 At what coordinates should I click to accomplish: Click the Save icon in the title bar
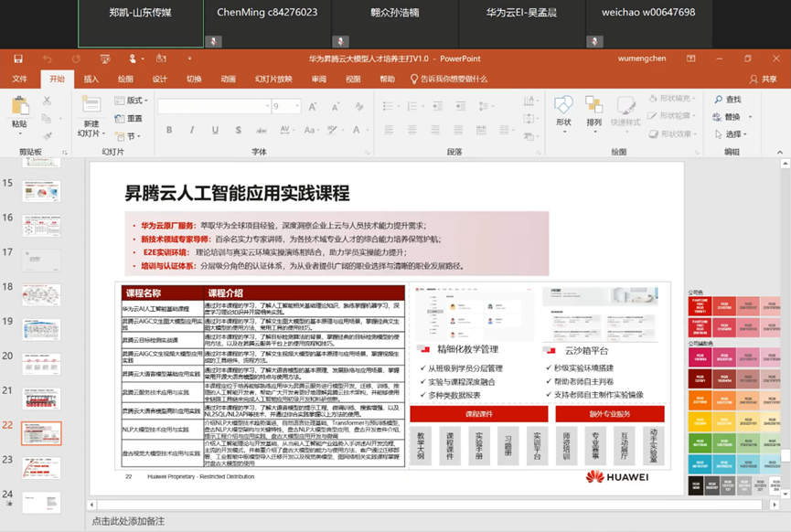click(x=18, y=59)
